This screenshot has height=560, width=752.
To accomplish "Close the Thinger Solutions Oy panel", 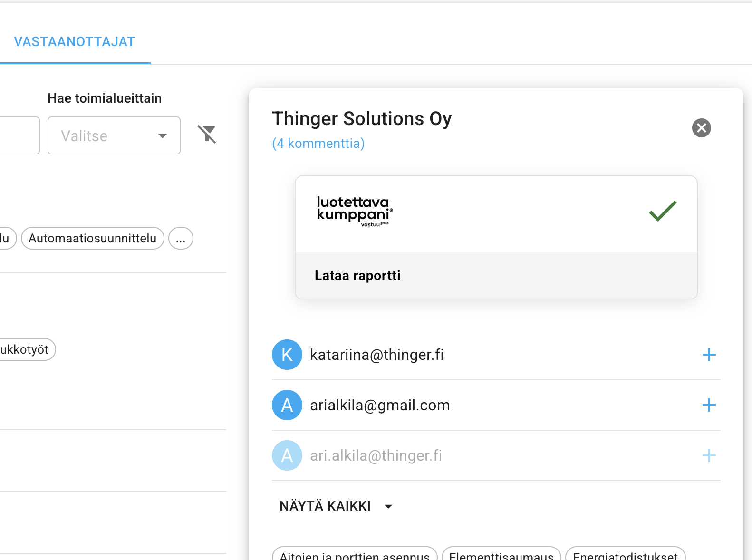I will click(x=701, y=128).
